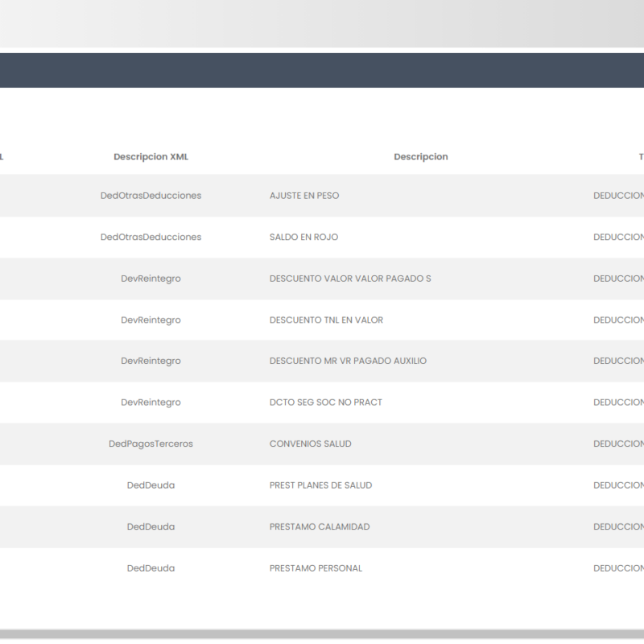This screenshot has height=644, width=644.
Task: Select DedDeuda in PRESTAMO CALAMIDAD row
Action: coord(151,527)
